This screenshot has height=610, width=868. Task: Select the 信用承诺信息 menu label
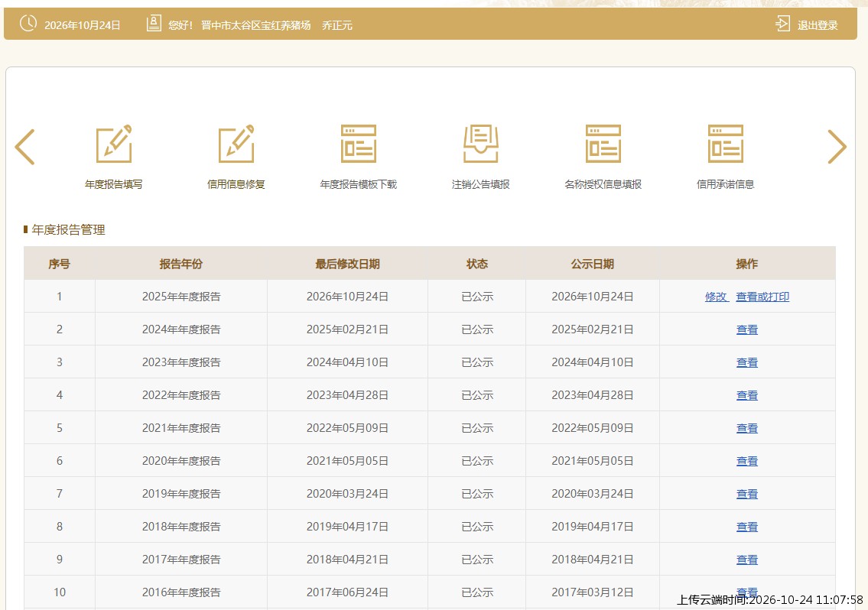726,184
